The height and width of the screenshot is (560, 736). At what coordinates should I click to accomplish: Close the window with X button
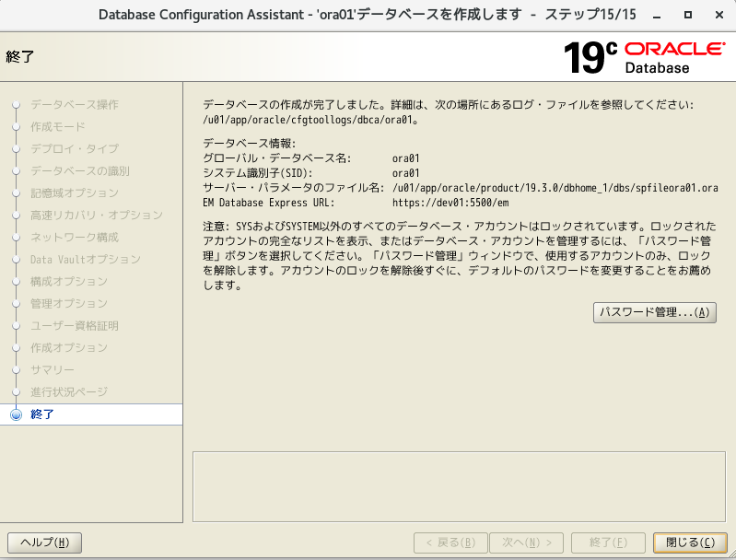718,15
